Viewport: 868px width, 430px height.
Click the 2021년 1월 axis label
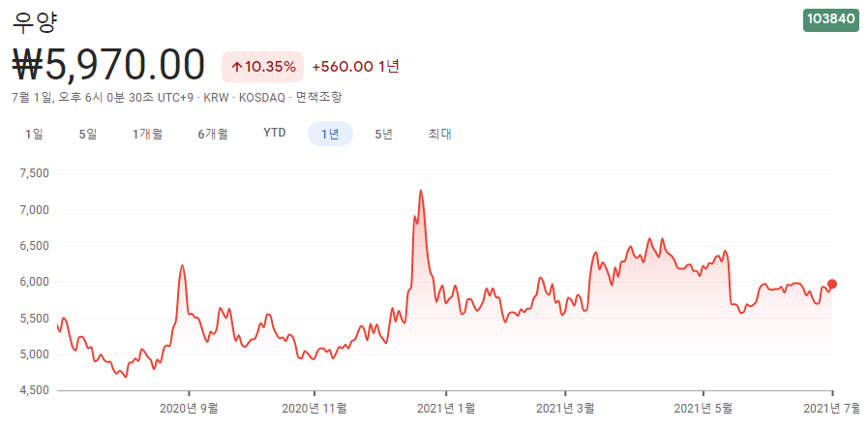click(x=446, y=409)
